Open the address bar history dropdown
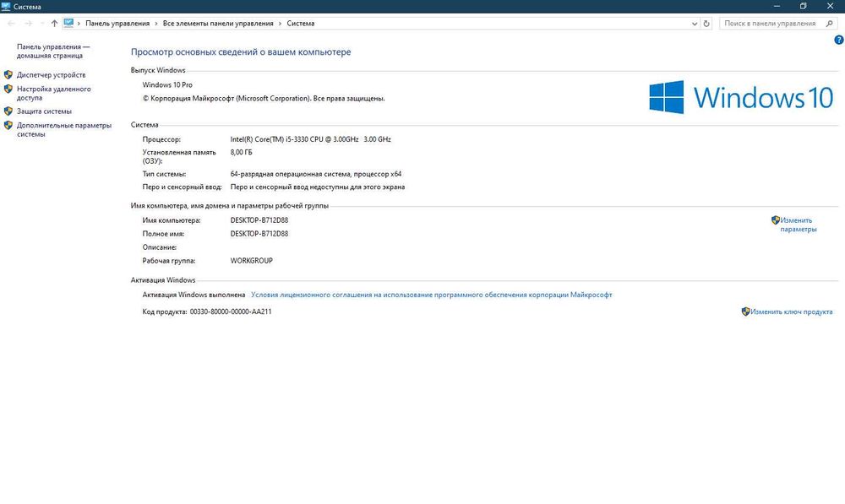This screenshot has height=504, width=845. 695,24
